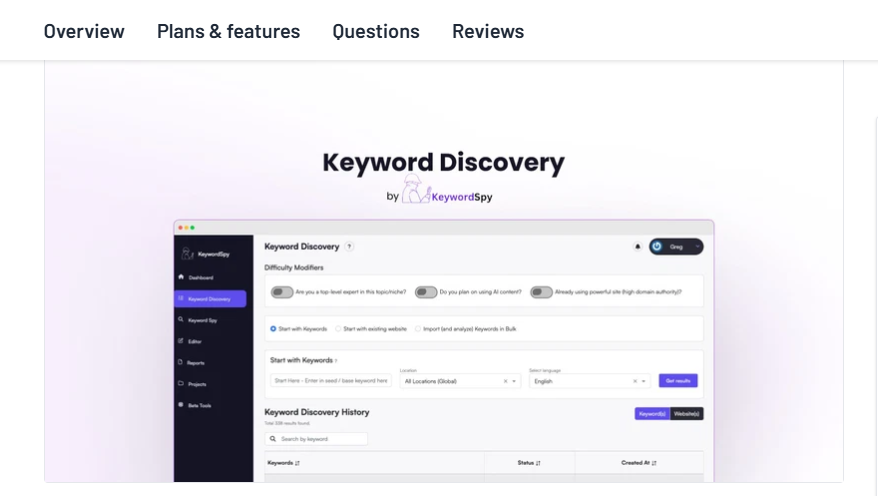This screenshot has height=496, width=878.
Task: Click the Keyword Spy magnifier icon
Action: pos(181,320)
